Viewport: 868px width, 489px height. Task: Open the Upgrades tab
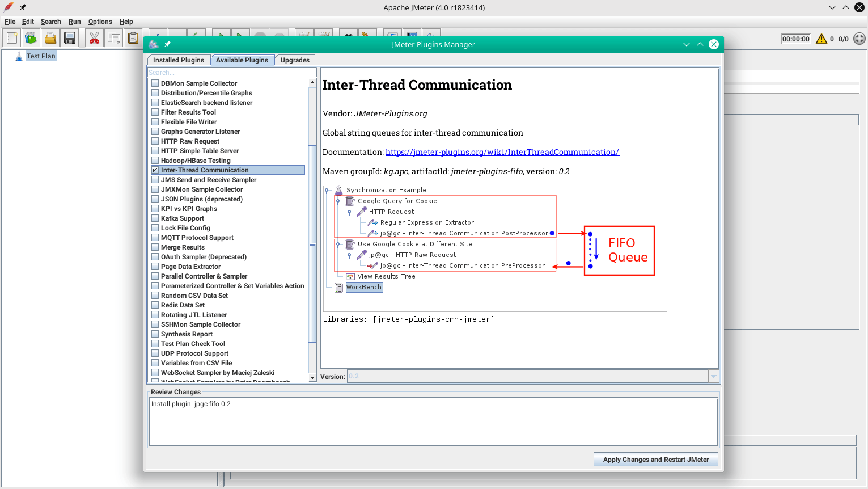point(295,60)
